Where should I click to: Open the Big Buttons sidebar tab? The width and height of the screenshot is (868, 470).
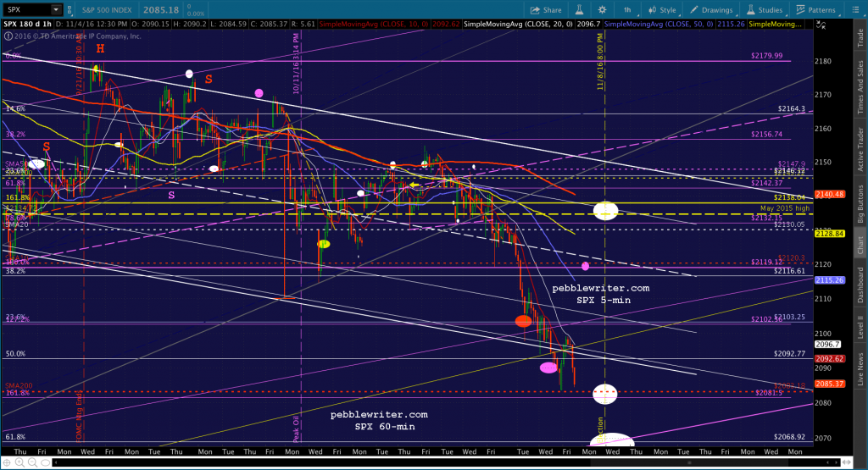[861, 203]
